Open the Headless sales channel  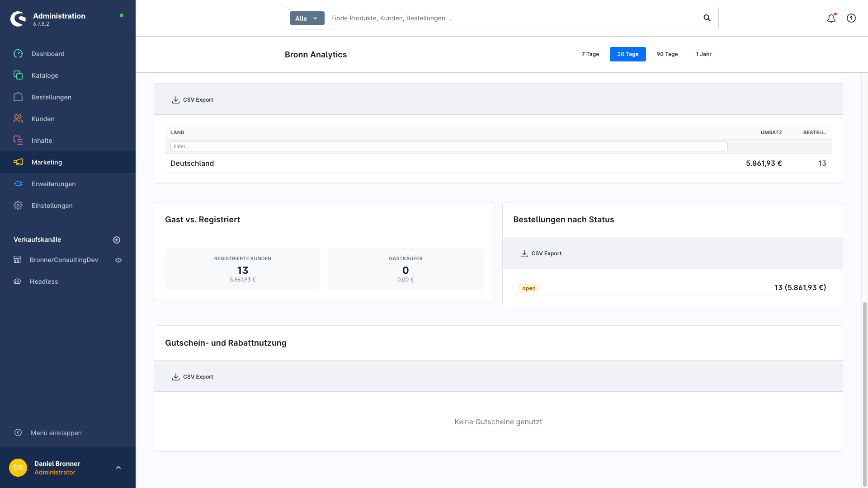pyautogui.click(x=44, y=282)
